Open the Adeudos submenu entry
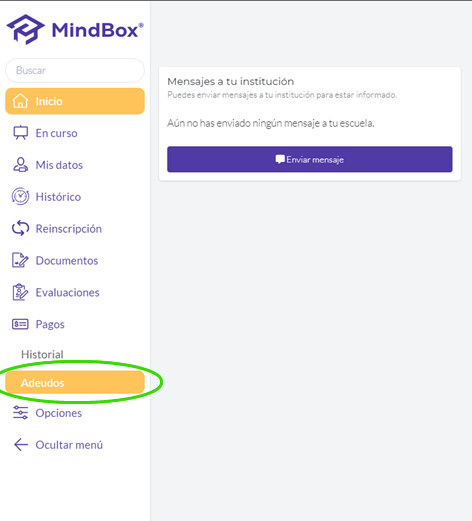472x521 pixels. 75,382
